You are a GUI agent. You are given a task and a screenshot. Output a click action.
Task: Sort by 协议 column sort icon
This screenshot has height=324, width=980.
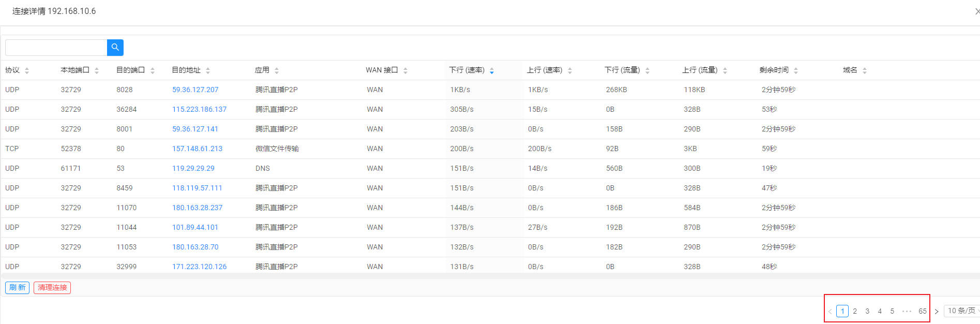(27, 70)
